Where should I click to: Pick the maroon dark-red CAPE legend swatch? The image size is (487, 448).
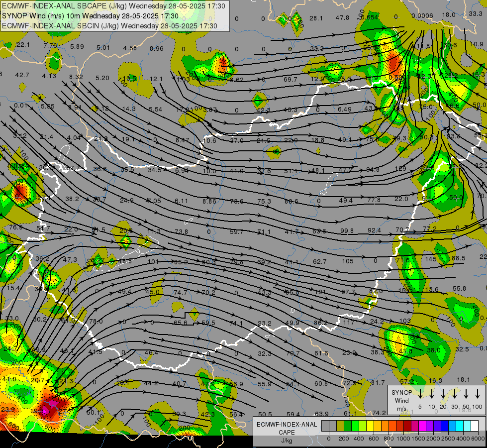[407, 426]
